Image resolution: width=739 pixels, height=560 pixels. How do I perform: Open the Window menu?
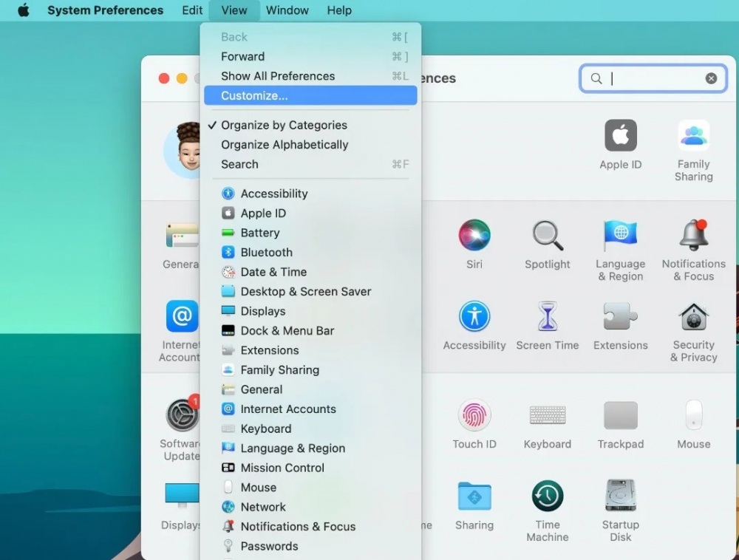coord(287,10)
